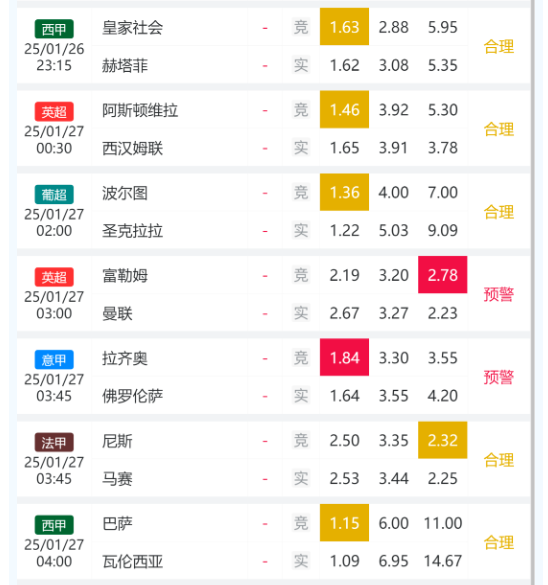Open the 预警 label for 富勒姆 vs 曼联
Viewport: 548px width, 585px height.
499,294
